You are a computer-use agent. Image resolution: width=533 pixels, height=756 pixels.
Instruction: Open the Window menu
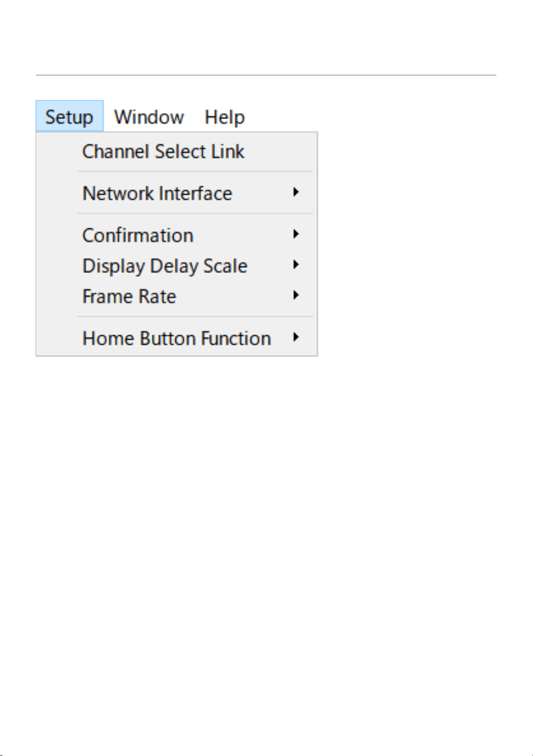pyautogui.click(x=149, y=116)
